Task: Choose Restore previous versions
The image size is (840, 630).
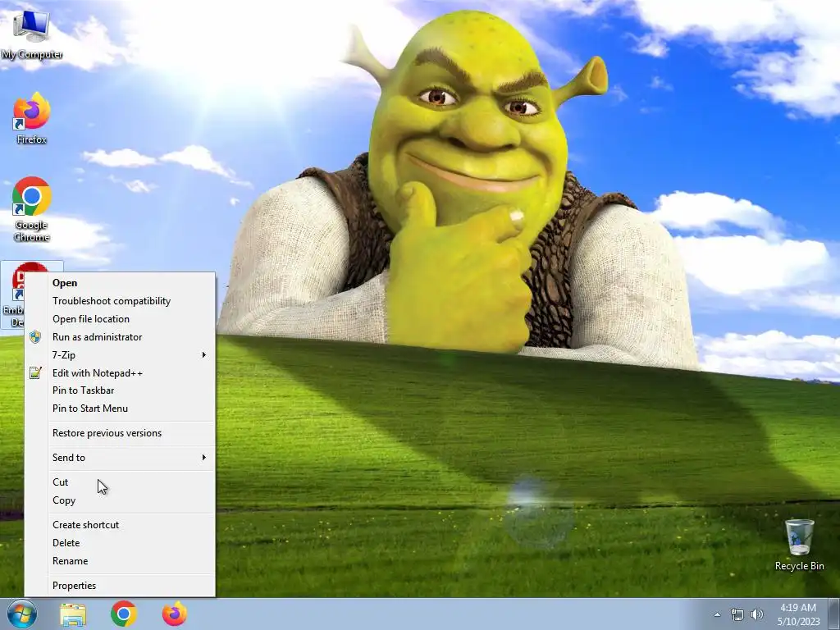Action: point(120,433)
